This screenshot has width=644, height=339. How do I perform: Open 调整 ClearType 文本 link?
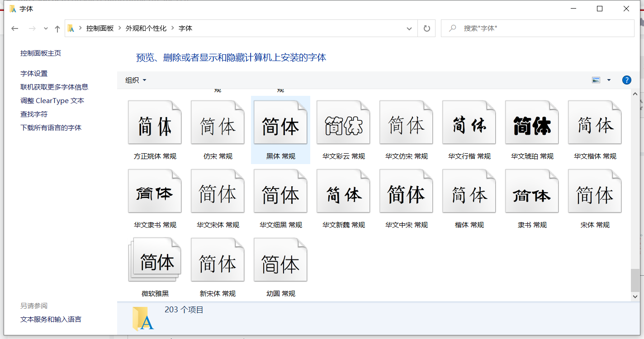tap(52, 100)
